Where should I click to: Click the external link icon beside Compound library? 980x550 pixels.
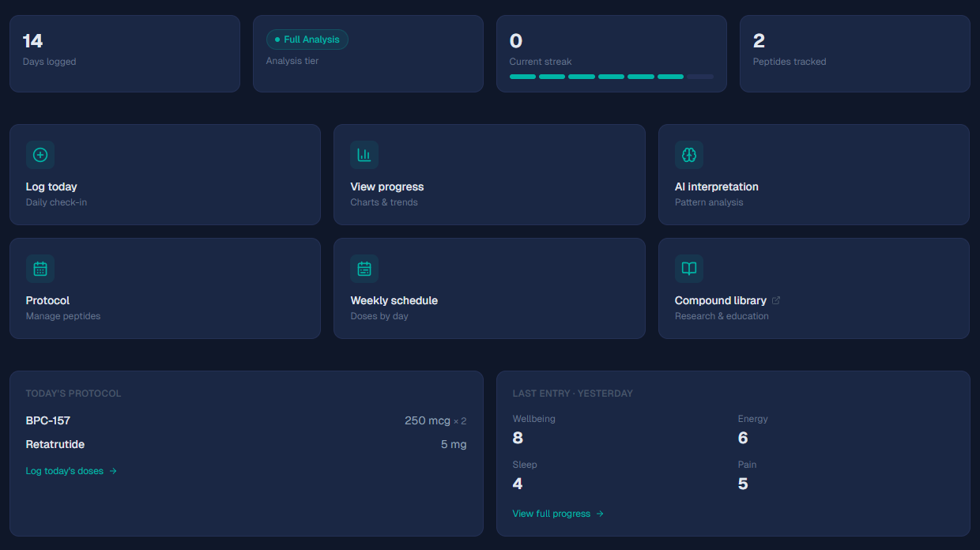(775, 300)
